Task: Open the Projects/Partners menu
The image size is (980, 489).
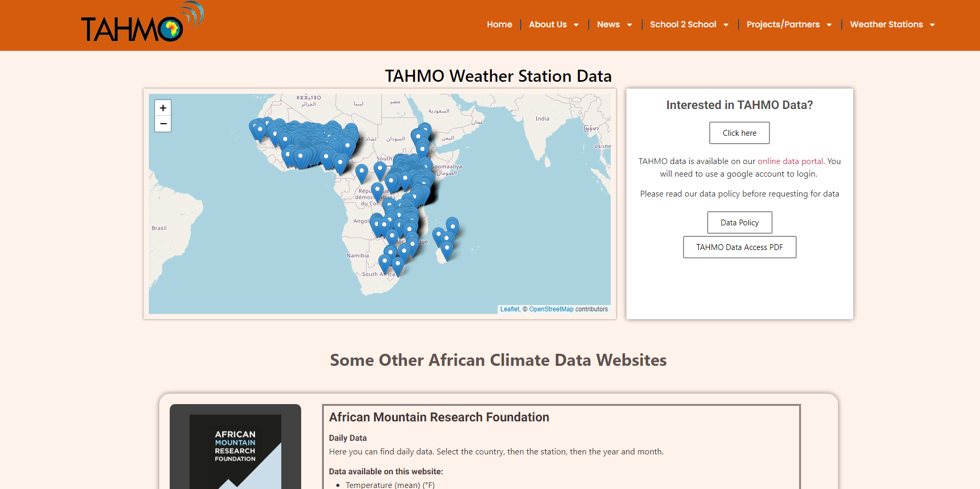Action: (783, 25)
